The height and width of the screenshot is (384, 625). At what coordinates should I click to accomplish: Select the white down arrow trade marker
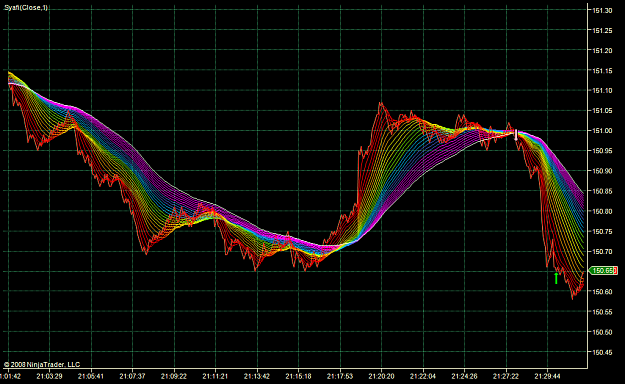pyautogui.click(x=516, y=135)
